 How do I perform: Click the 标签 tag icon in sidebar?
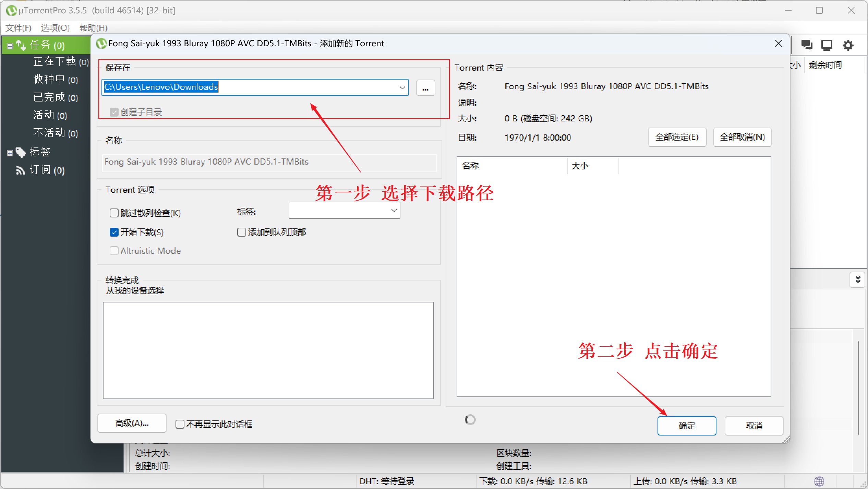click(x=21, y=152)
